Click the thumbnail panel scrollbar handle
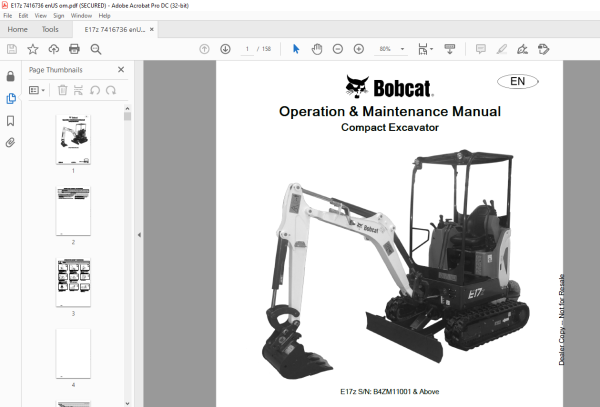Image resolution: width=600 pixels, height=407 pixels. pyautogui.click(x=127, y=116)
